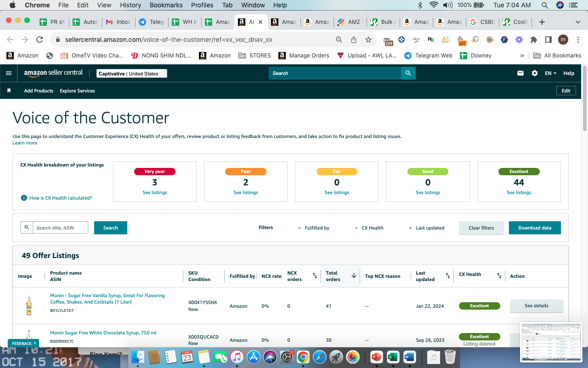
Task: Click See details for Monin Vanilla Syrup
Action: [x=537, y=306]
